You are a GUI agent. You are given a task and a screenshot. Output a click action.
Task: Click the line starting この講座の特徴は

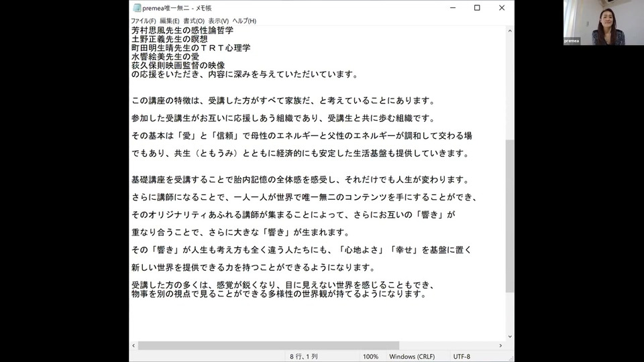pos(283,101)
